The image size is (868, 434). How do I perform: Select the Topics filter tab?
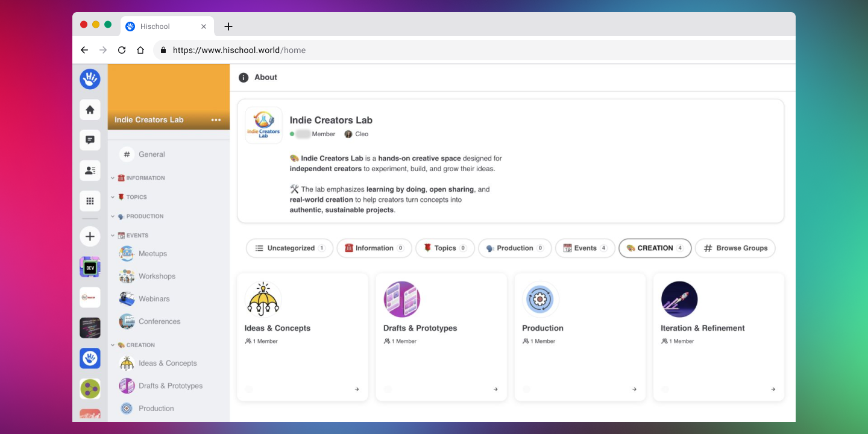click(445, 248)
